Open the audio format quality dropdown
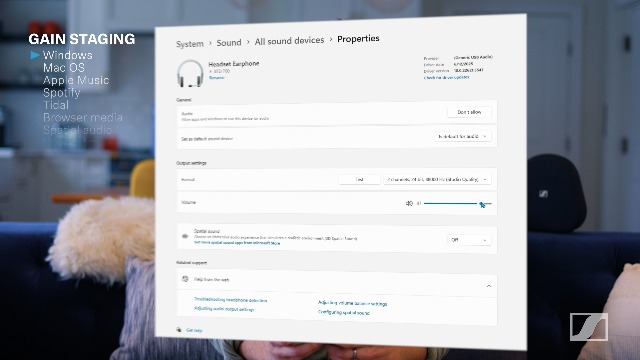 coord(437,179)
